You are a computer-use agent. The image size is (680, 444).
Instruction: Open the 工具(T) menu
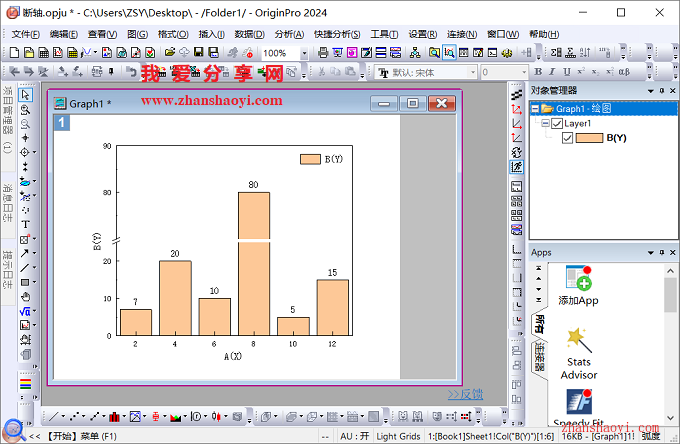click(384, 34)
